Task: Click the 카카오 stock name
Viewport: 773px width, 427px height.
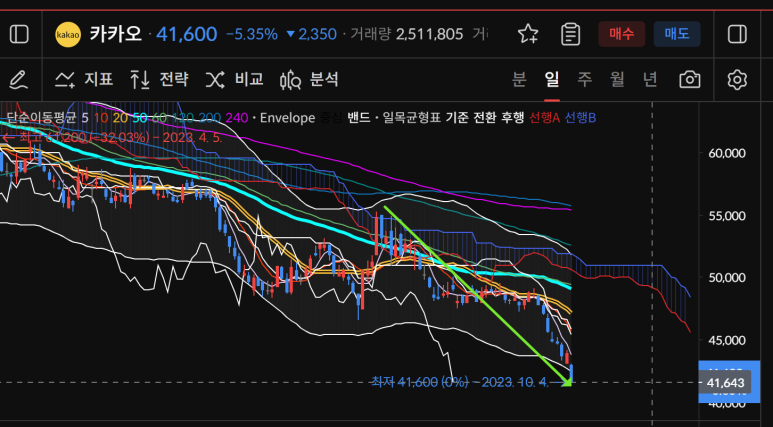Action: [x=116, y=34]
